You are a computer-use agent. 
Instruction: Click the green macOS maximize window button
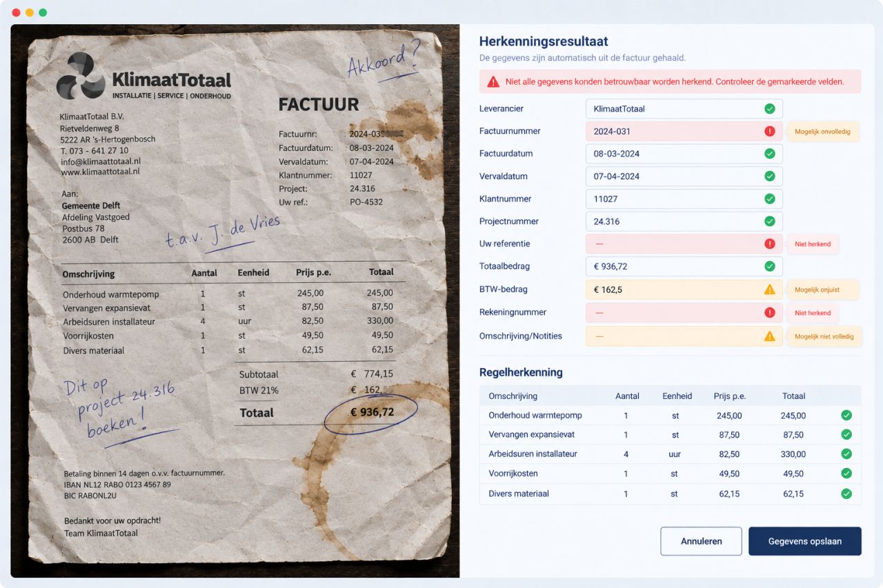43,12
